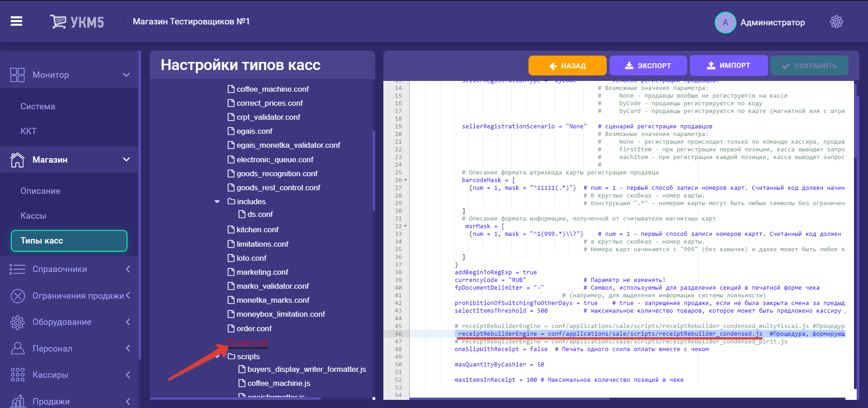The width and height of the screenshot is (868, 408).
Task: Open goods_rest_control.conf file
Action: pos(278,188)
